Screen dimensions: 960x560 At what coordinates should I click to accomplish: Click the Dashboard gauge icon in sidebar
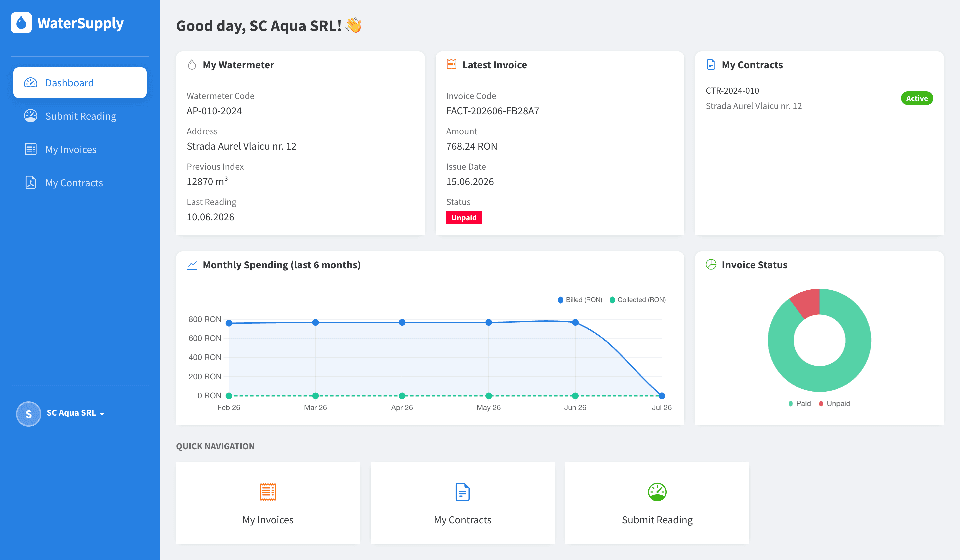[30, 83]
